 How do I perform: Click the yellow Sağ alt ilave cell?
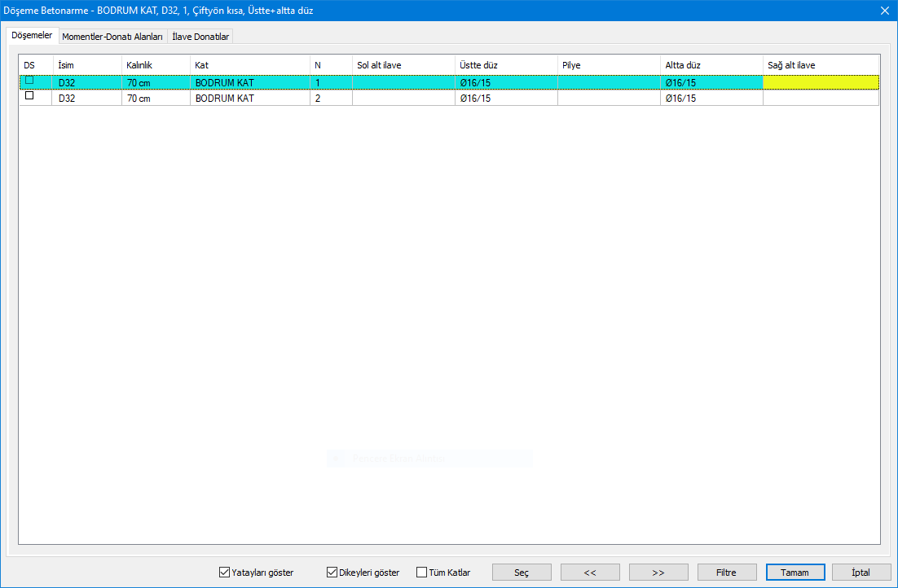821,82
